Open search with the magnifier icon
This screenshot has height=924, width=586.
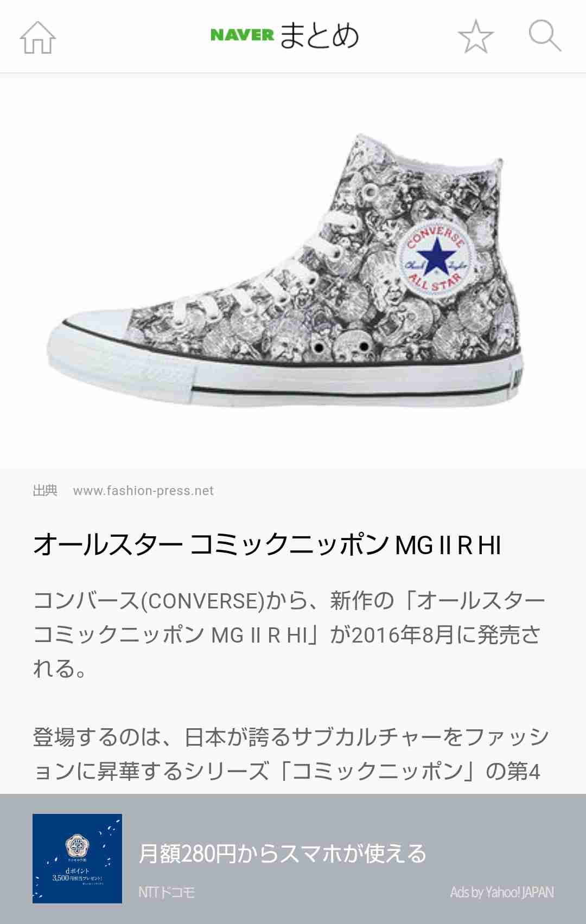click(x=545, y=36)
